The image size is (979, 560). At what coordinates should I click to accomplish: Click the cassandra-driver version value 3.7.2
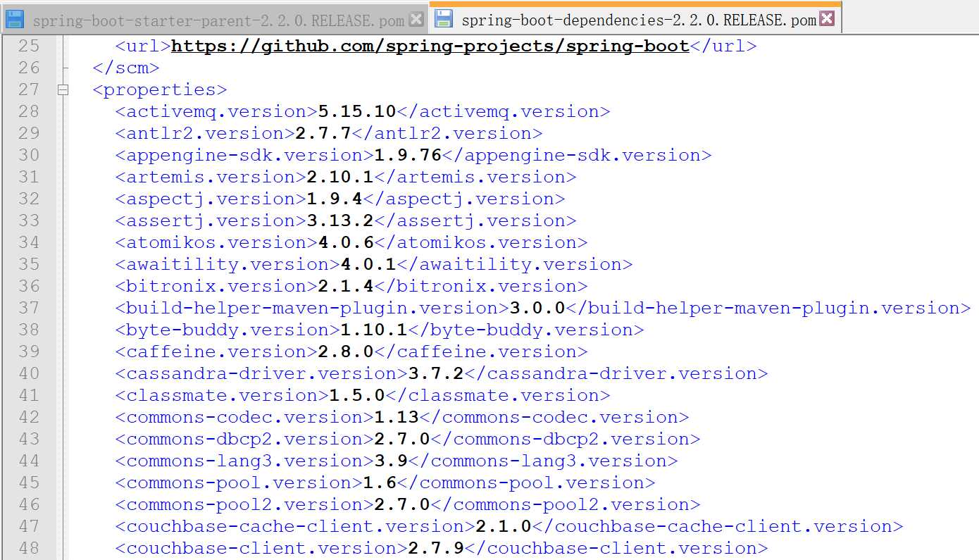pyautogui.click(x=436, y=374)
